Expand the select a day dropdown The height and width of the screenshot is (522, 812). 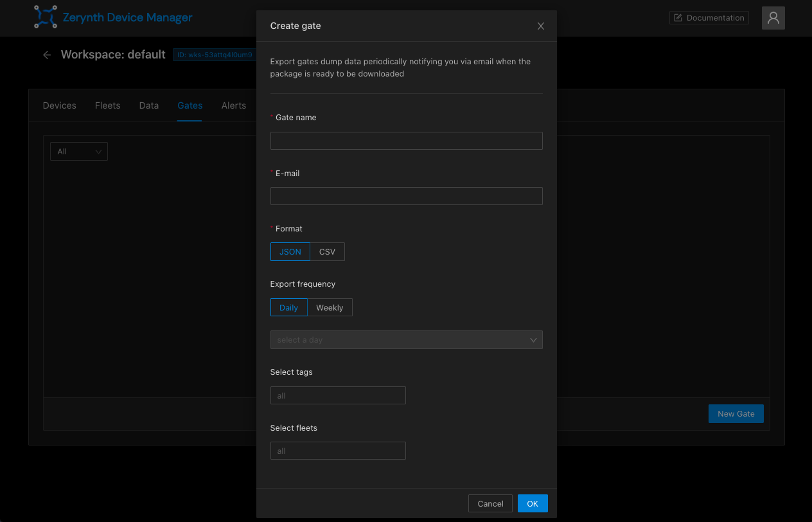tap(406, 340)
